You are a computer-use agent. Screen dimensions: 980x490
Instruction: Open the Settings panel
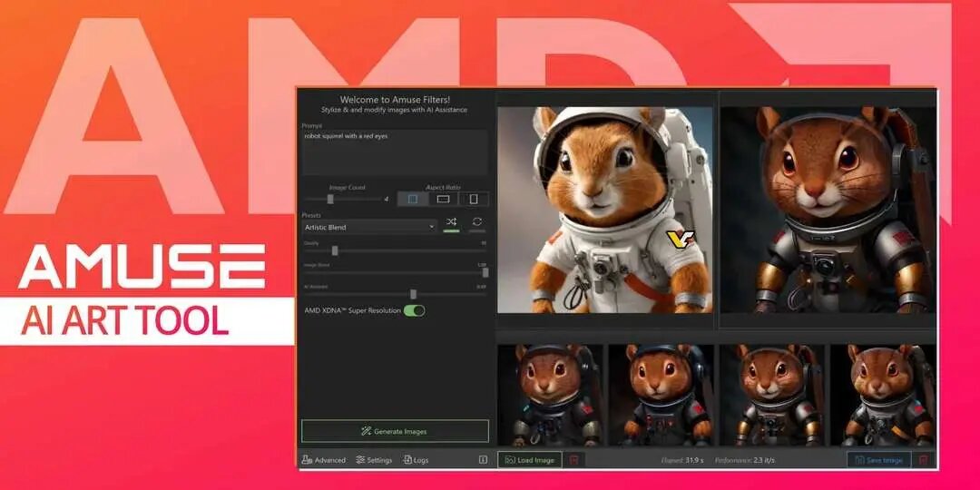[x=374, y=460]
